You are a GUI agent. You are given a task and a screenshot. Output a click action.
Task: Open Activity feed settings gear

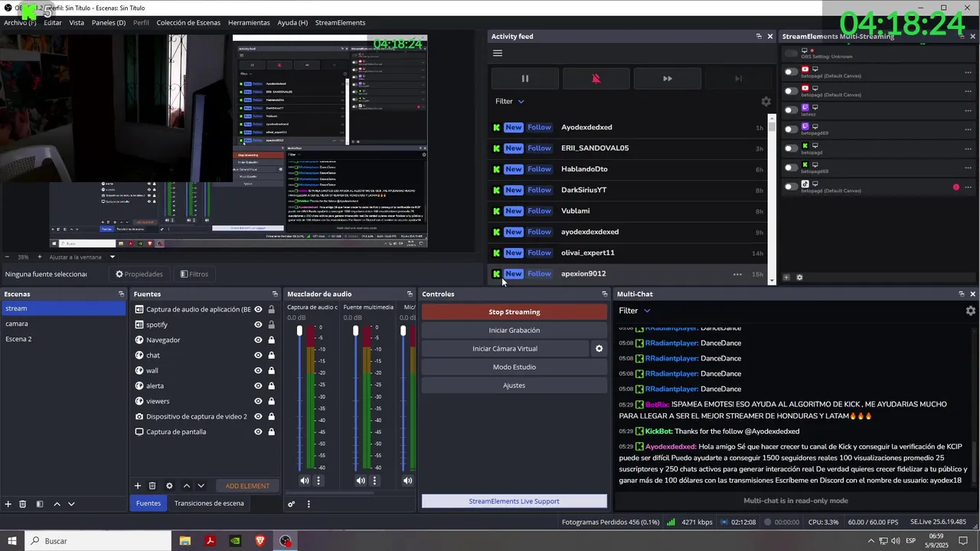766,101
